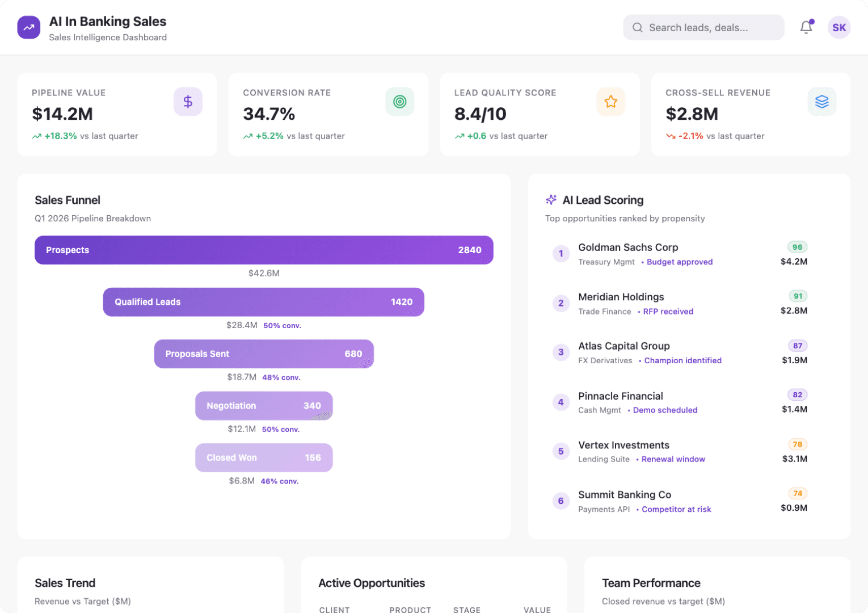Click the layers icon on Cross-Sell Revenue card

[821, 102]
